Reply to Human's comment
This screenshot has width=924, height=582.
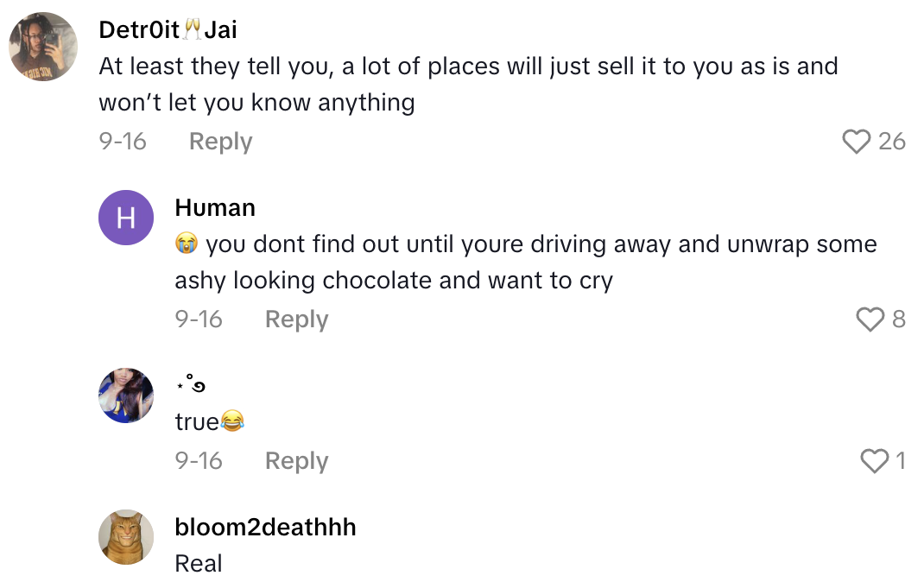click(296, 319)
